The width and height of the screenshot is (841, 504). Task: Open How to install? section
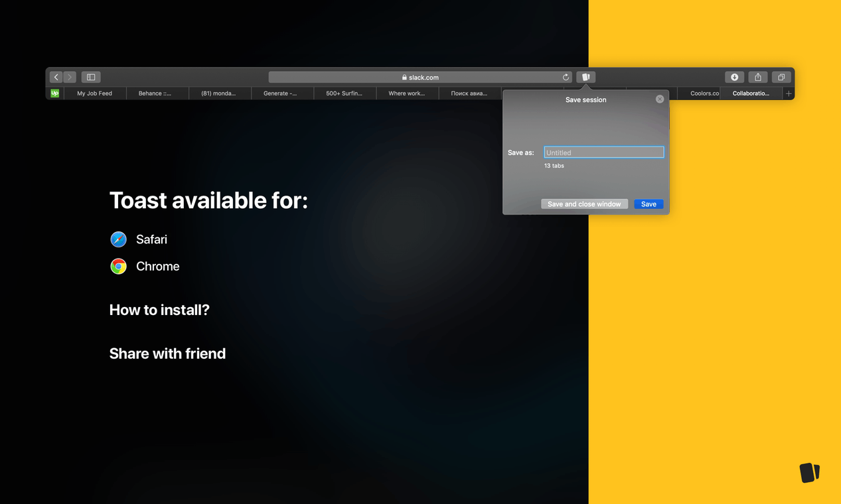tap(159, 310)
